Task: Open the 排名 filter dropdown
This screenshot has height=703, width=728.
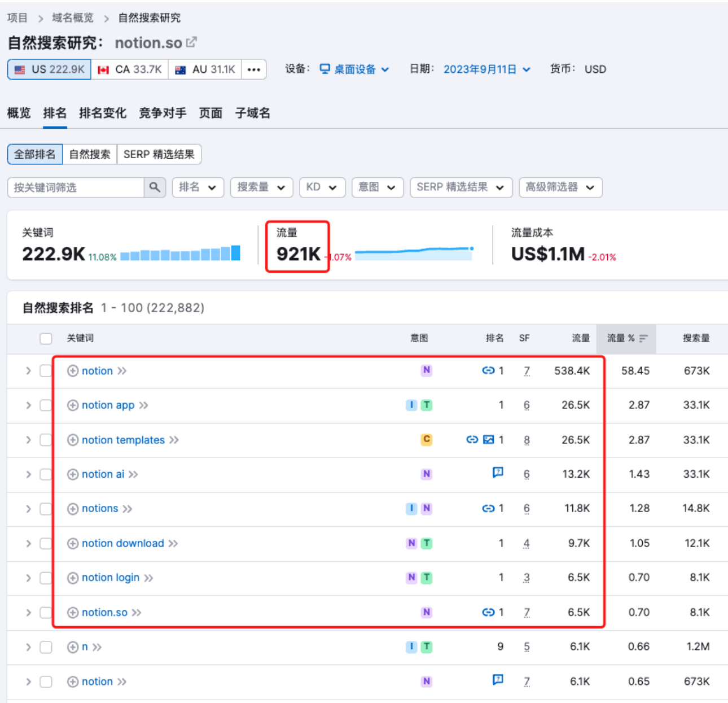Action: tap(198, 187)
